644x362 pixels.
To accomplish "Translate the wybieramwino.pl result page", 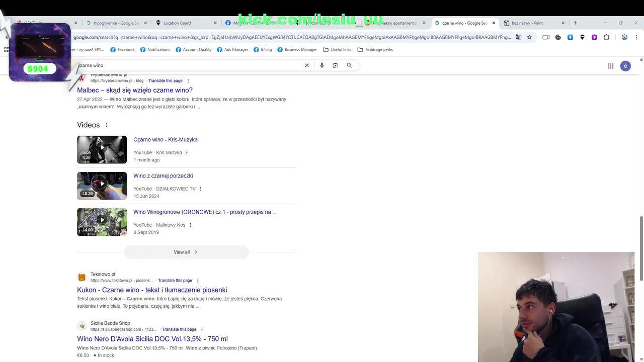I will pos(166,80).
